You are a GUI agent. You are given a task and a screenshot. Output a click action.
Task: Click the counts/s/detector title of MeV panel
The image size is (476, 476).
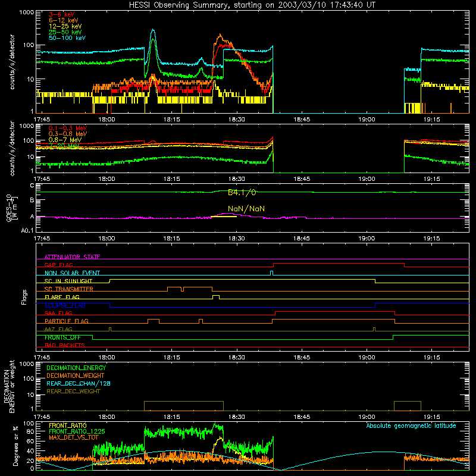click(12, 148)
